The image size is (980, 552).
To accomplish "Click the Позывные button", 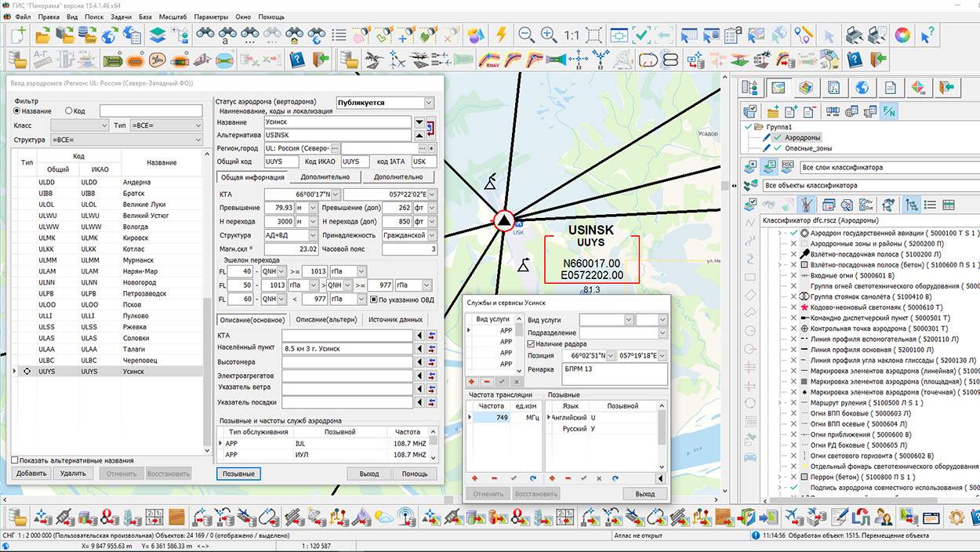I will (x=238, y=474).
